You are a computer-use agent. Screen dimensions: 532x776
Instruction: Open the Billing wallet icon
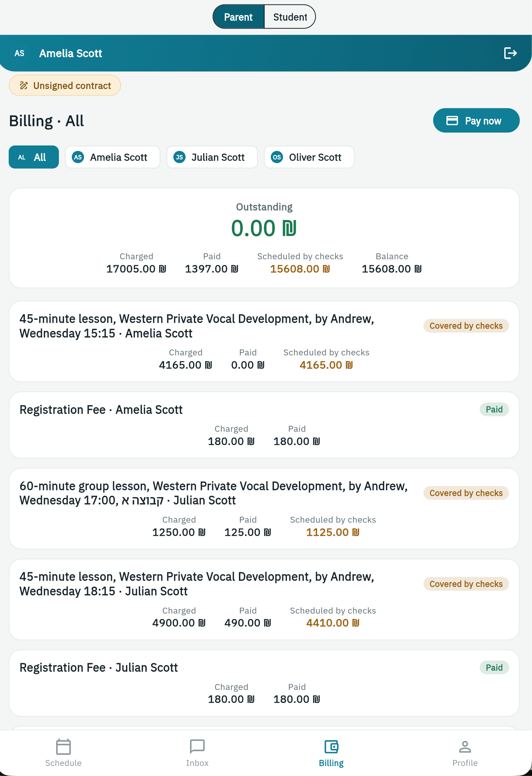[x=331, y=747]
